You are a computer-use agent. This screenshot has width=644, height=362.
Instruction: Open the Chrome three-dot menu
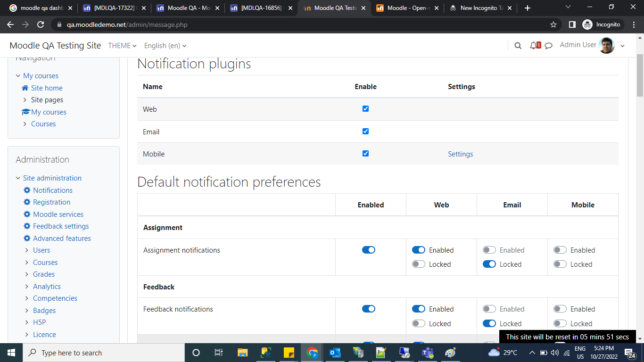pyautogui.click(x=634, y=25)
